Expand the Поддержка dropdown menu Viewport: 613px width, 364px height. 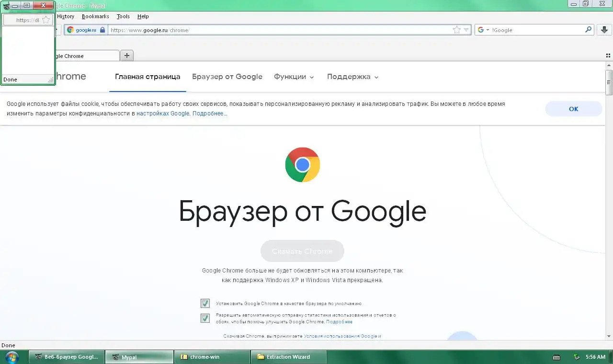[353, 77]
